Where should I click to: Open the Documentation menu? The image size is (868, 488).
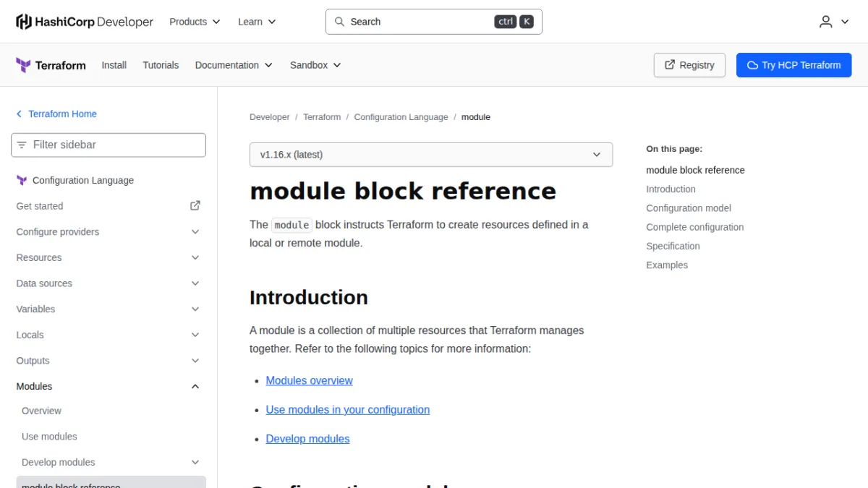234,65
